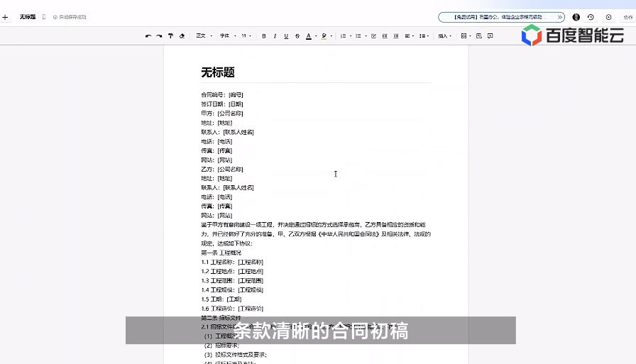Click the undo arrow icon

coord(148,36)
